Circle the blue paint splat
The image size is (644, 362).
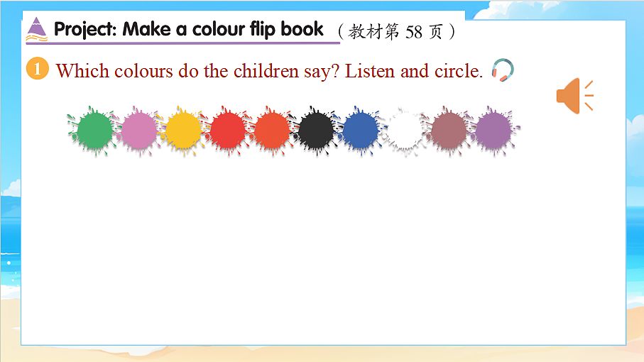click(x=360, y=131)
